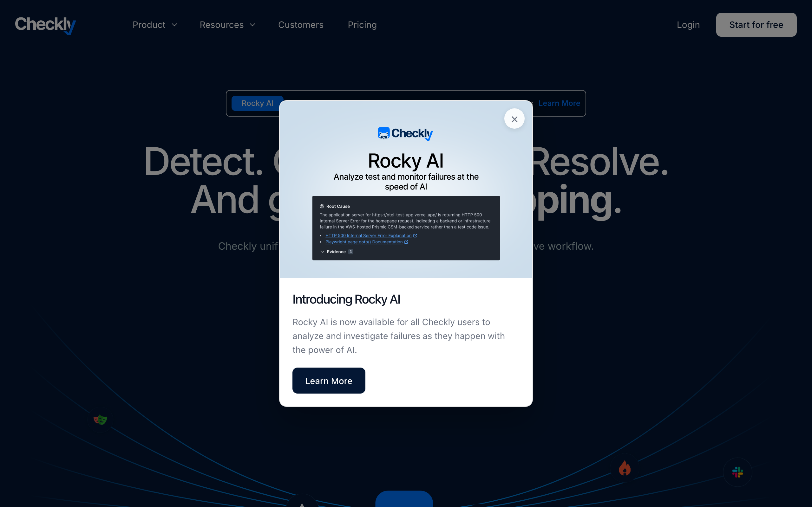Click Learn More link in announcement banner

point(559,103)
